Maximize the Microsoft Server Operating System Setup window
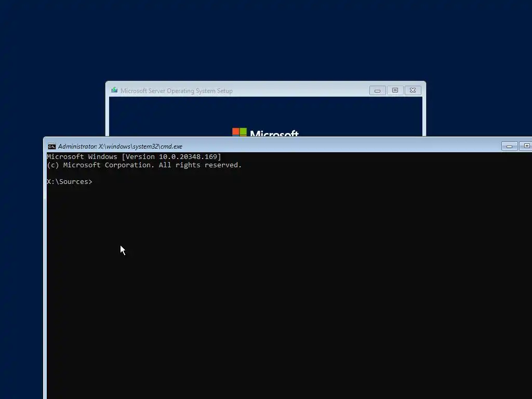The width and height of the screenshot is (532, 399). pyautogui.click(x=395, y=90)
